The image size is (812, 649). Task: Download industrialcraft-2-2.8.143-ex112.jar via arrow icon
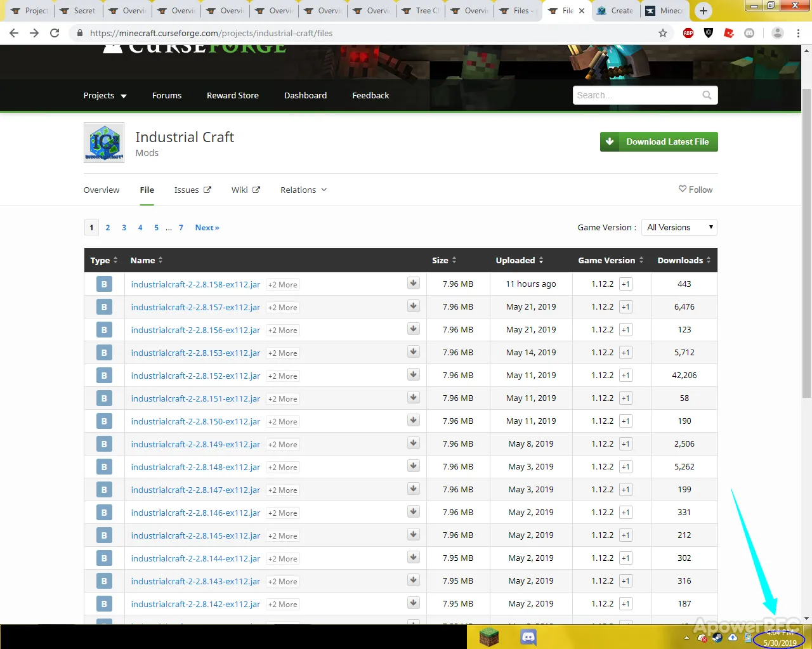point(414,580)
